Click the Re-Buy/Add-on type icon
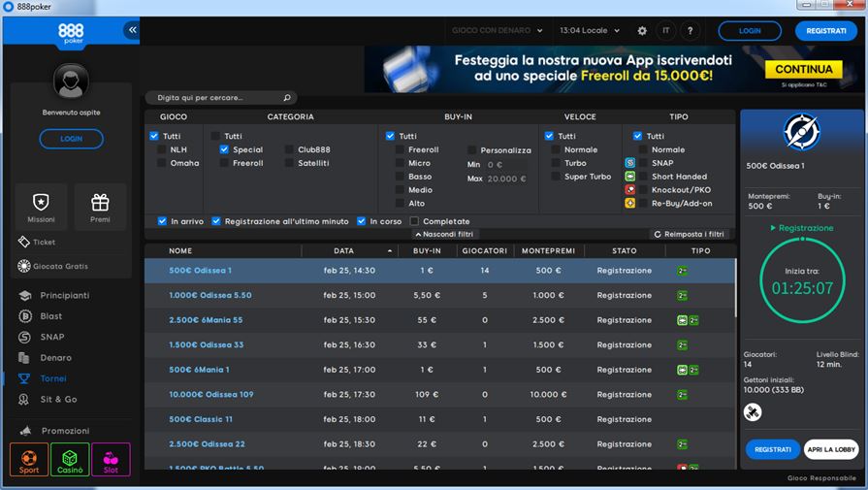The height and width of the screenshot is (490, 868). (x=630, y=203)
